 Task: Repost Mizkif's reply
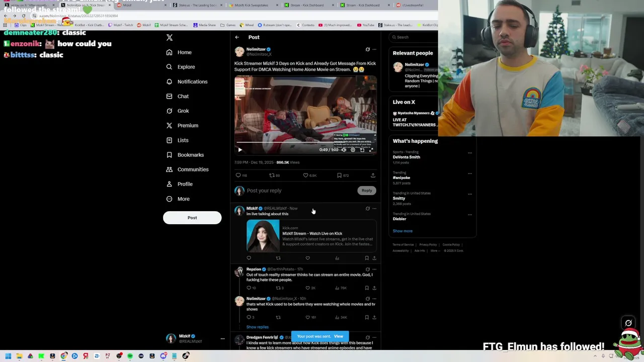tap(278, 258)
